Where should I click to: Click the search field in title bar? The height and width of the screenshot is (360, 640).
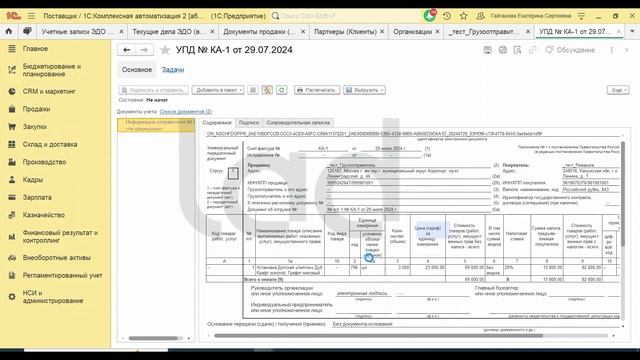point(345,16)
